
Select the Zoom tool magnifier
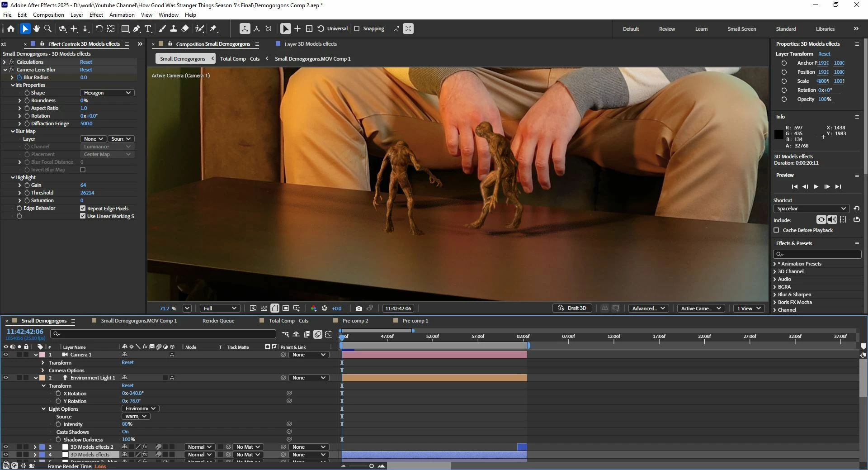tap(48, 28)
